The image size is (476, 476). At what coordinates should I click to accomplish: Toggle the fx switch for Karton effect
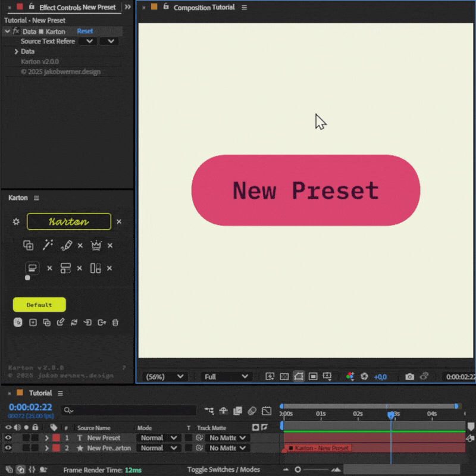coord(16,32)
